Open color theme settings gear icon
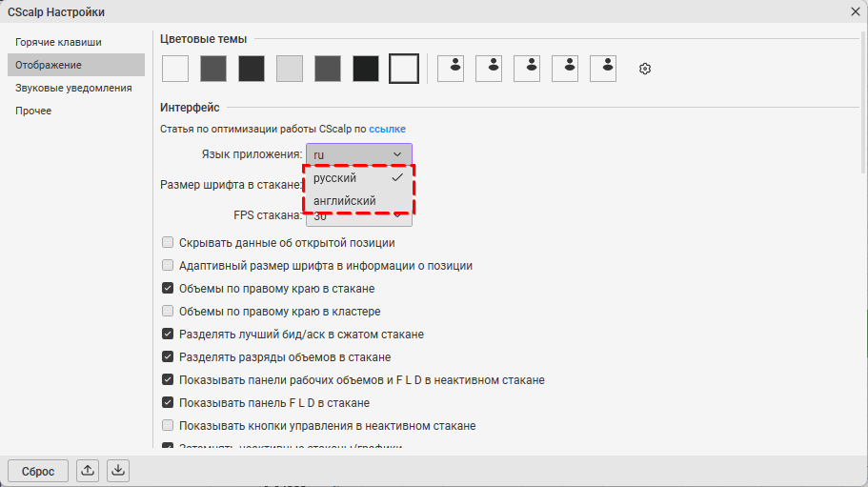Image resolution: width=868 pixels, height=487 pixels. (x=645, y=69)
